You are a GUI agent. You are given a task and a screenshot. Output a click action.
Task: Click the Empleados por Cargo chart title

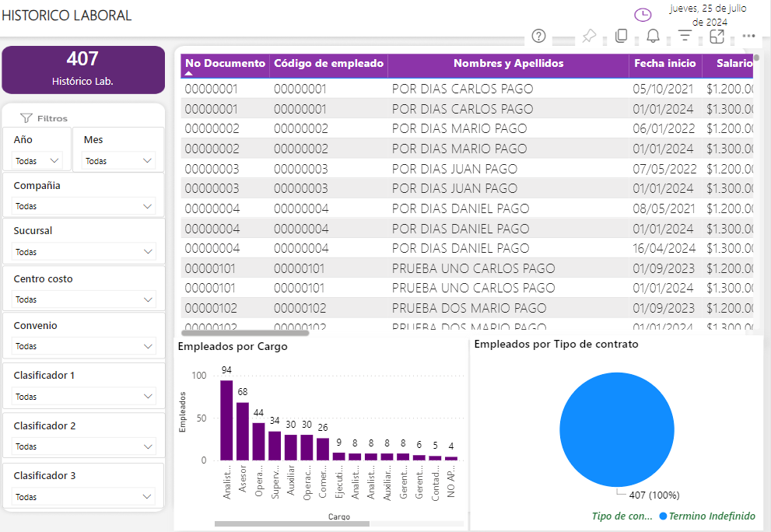point(233,347)
